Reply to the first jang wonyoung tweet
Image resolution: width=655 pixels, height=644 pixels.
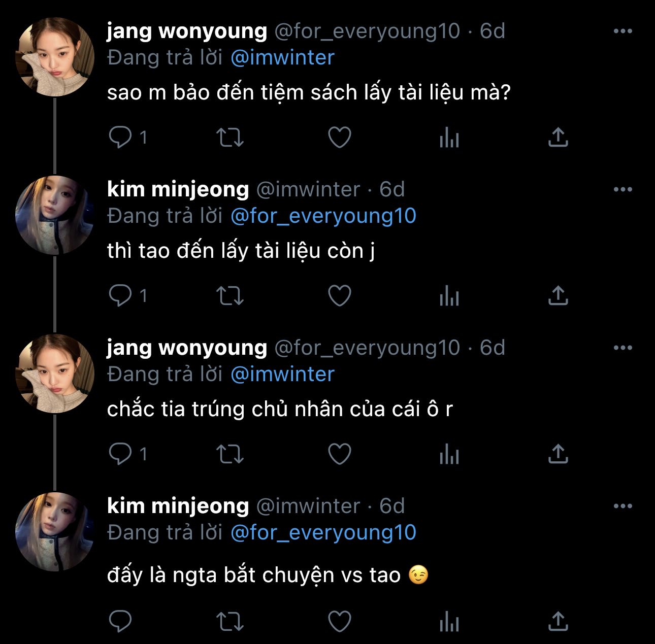coord(120,137)
